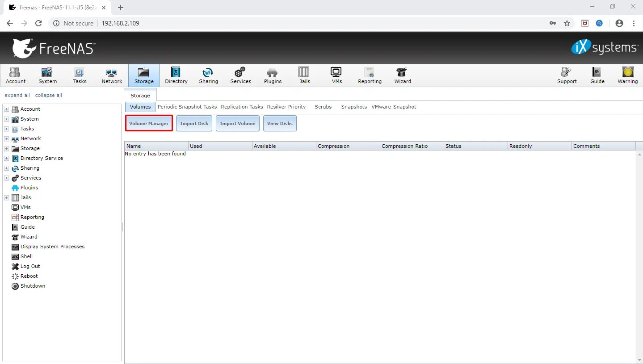The width and height of the screenshot is (643, 364).
Task: Open Chrome's three-dot menu
Action: point(634,23)
